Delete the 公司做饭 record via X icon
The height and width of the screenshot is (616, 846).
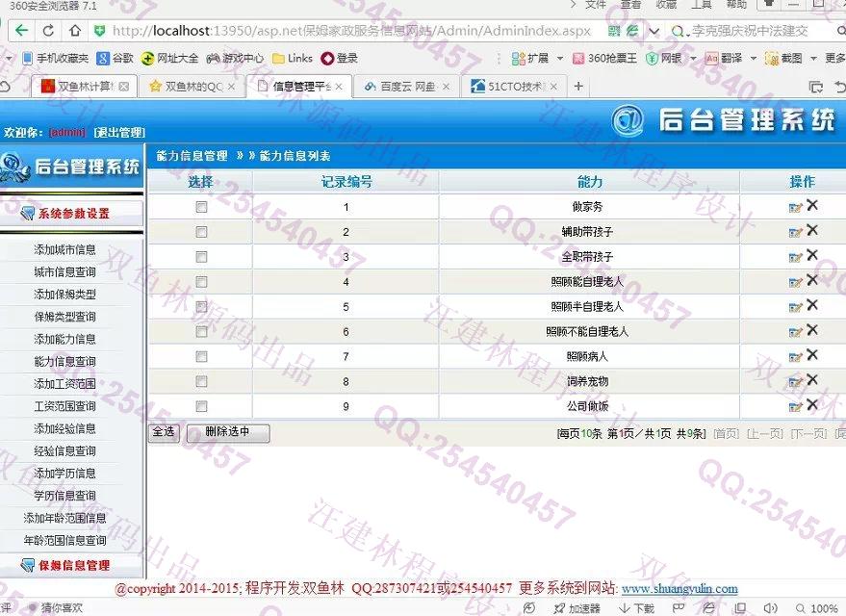(812, 405)
